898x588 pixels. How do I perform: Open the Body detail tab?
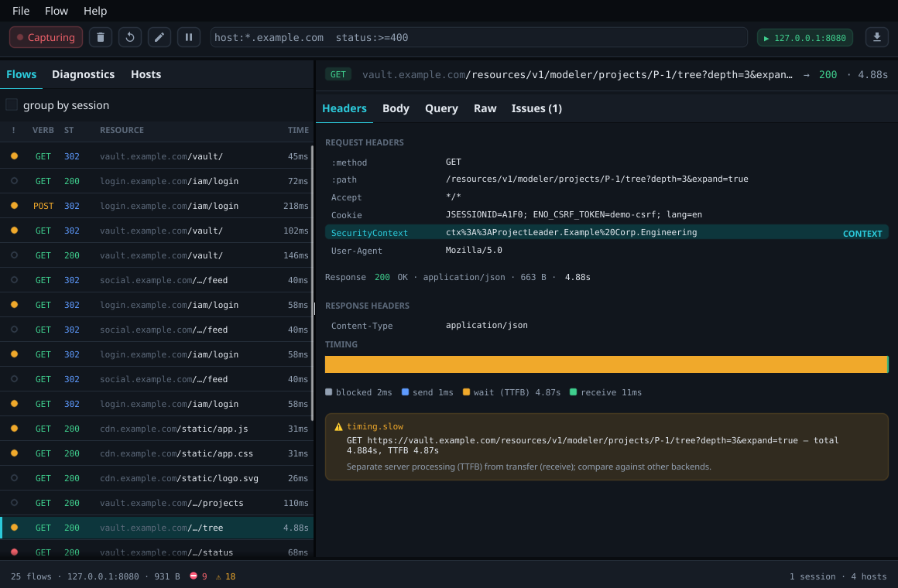[396, 108]
